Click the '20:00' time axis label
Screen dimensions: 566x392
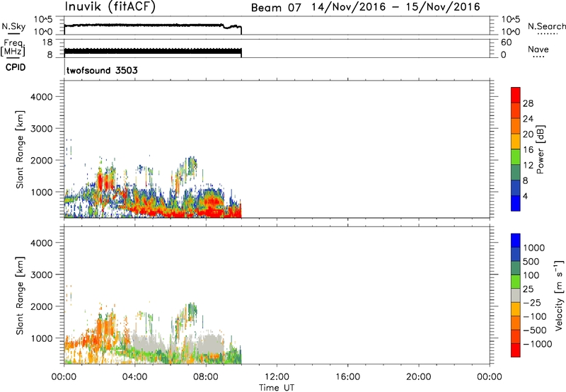tap(419, 377)
